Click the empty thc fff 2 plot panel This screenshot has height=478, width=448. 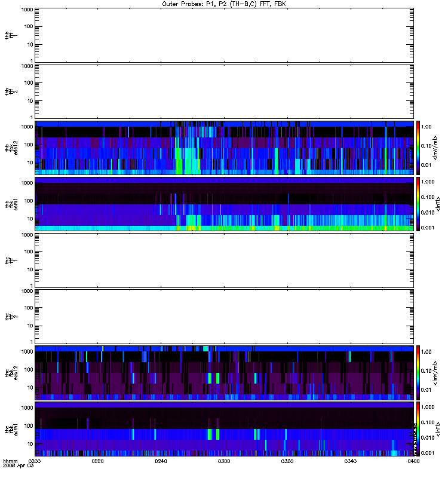pyautogui.click(x=224, y=317)
